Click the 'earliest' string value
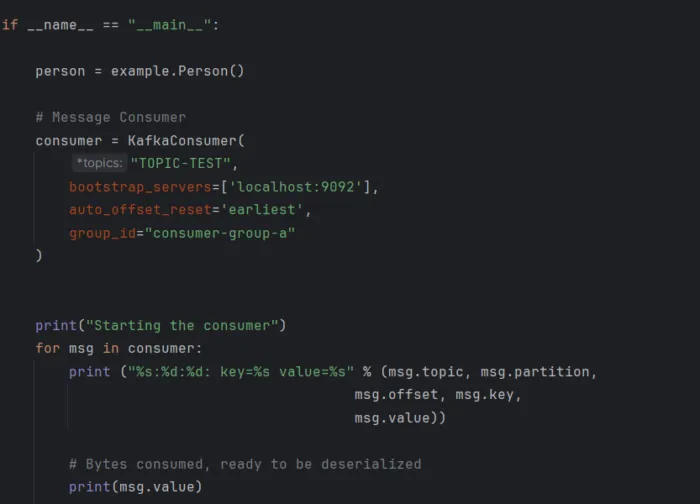Viewport: 700px width, 504px height. tap(271, 209)
